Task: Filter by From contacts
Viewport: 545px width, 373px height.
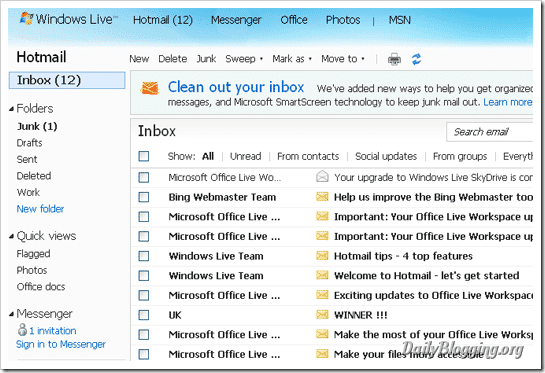Action: (x=308, y=156)
